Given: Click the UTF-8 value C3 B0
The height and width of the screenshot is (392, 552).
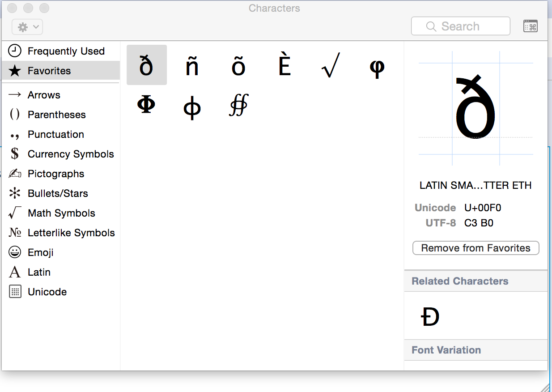Looking at the screenshot, I should pos(479,223).
